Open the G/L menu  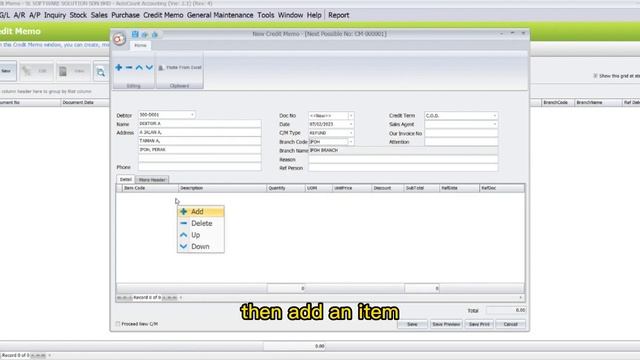[x=4, y=15]
